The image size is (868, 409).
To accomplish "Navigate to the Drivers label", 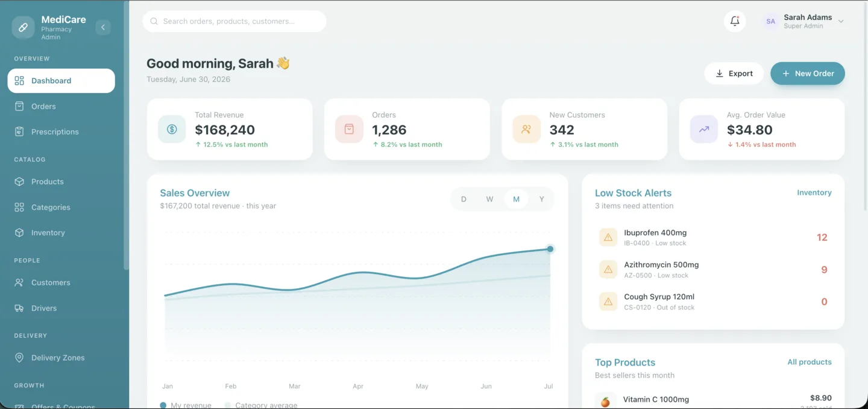I will click(44, 308).
